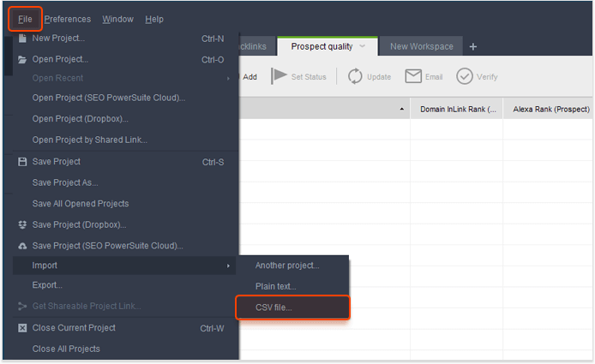
Task: Click the Email envelope icon
Action: pyautogui.click(x=413, y=76)
